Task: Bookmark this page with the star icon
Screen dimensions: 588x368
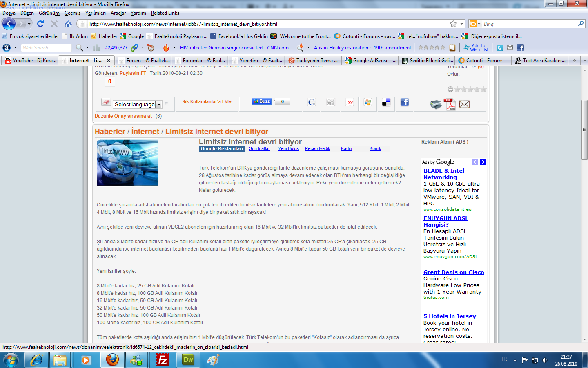Action: (x=453, y=24)
